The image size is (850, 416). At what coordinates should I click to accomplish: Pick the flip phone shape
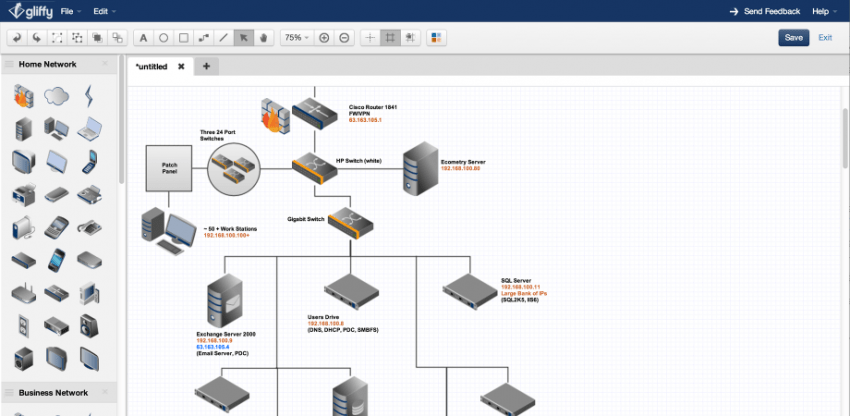pos(89,162)
